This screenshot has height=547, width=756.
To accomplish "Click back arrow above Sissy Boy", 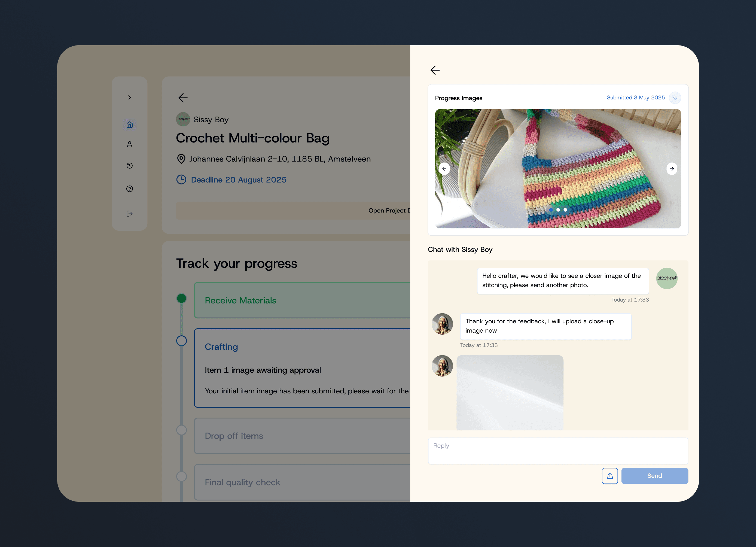I will [183, 98].
